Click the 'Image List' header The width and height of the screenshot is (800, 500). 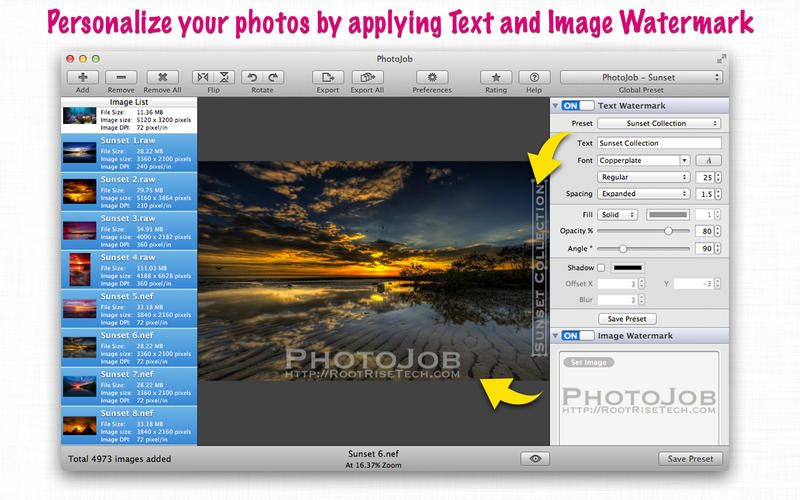[129, 102]
